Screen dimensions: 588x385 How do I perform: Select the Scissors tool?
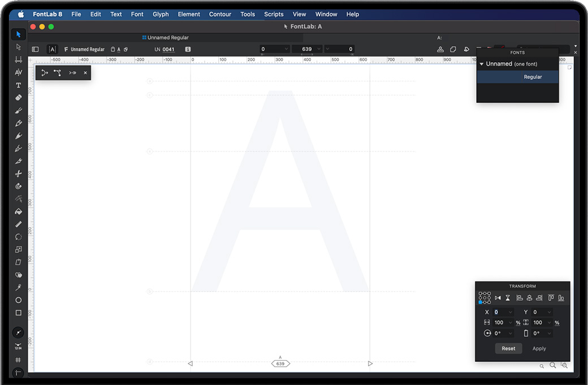18,174
